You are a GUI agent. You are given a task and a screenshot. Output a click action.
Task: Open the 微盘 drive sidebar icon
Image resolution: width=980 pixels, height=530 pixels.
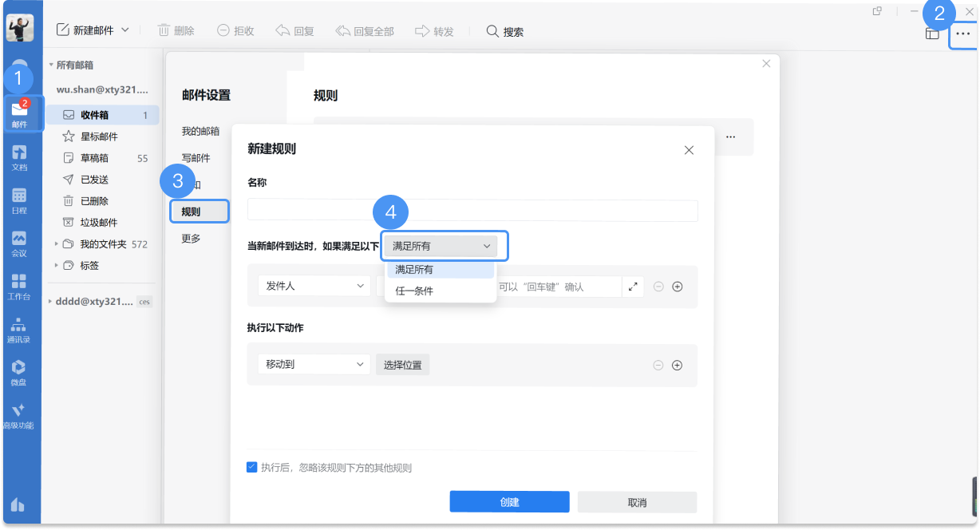pos(19,371)
